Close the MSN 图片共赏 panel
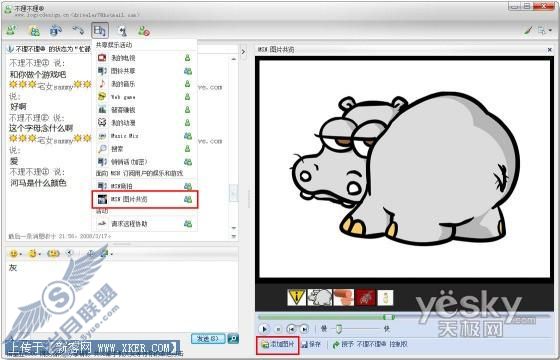 (550, 50)
